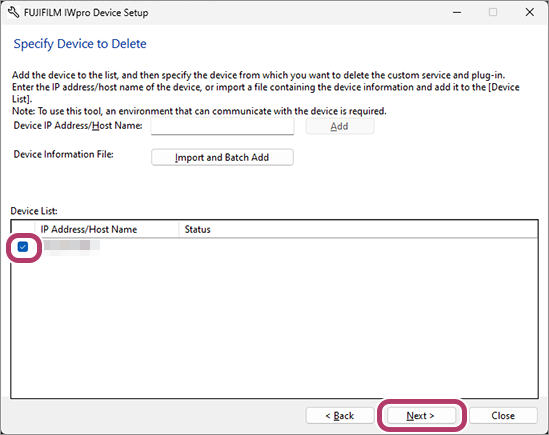
Task: Click the Specify Device to Delete heading
Action: point(80,44)
